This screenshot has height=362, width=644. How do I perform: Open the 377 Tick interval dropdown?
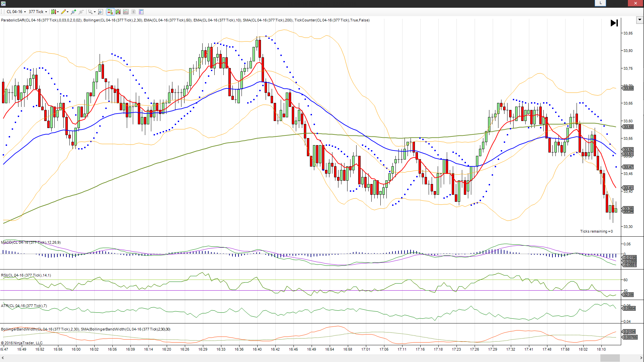[x=38, y=12]
